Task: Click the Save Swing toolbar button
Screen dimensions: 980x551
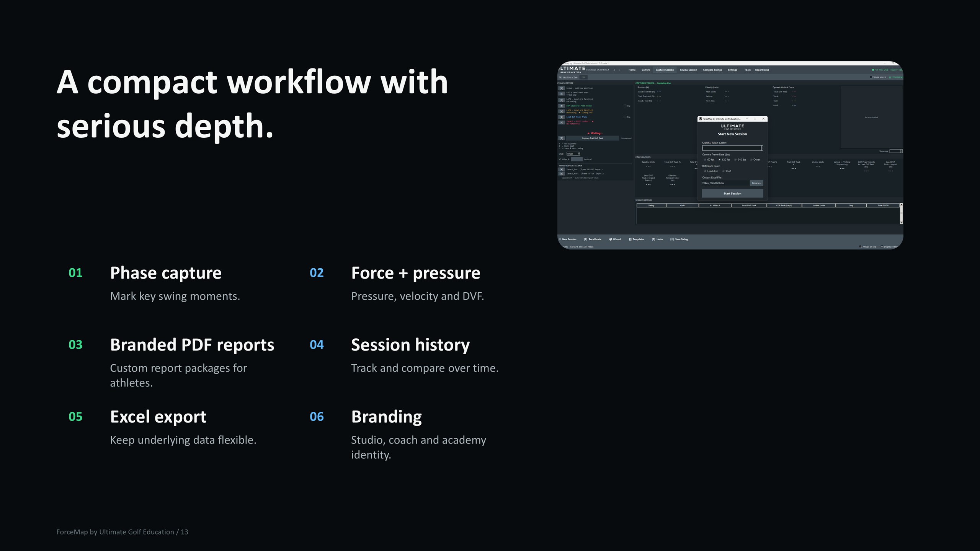Action: 679,240
